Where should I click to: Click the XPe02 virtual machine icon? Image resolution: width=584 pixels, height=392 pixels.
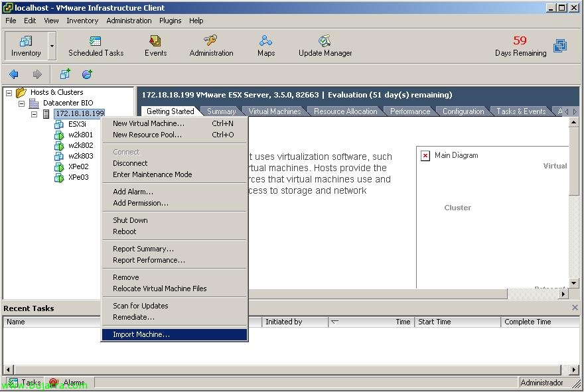point(59,166)
